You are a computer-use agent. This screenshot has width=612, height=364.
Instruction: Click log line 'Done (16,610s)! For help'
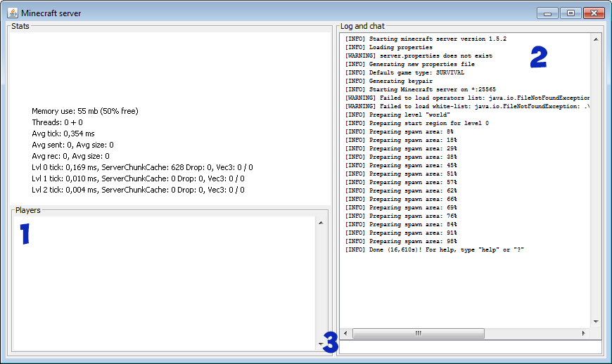[x=435, y=250]
